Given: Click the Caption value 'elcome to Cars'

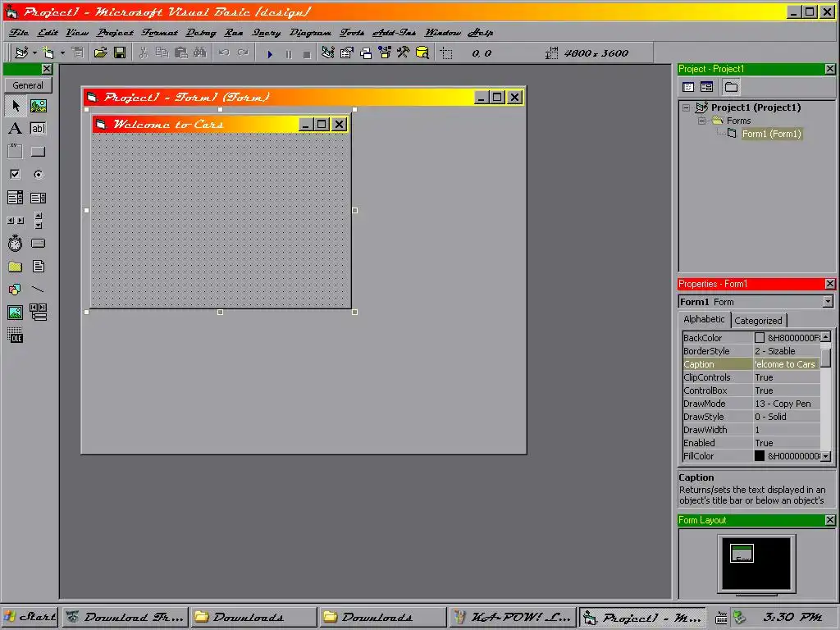Looking at the screenshot, I should [x=786, y=364].
